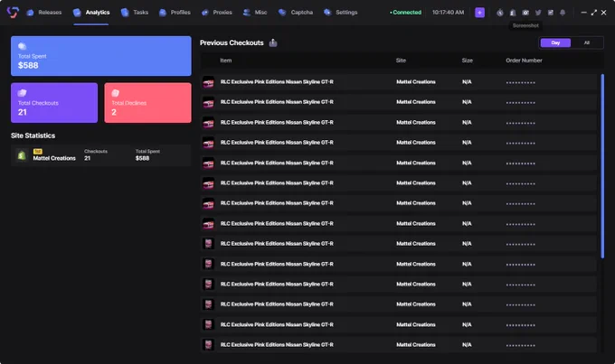Click the Total Declines card
615x364 pixels.
click(x=147, y=103)
